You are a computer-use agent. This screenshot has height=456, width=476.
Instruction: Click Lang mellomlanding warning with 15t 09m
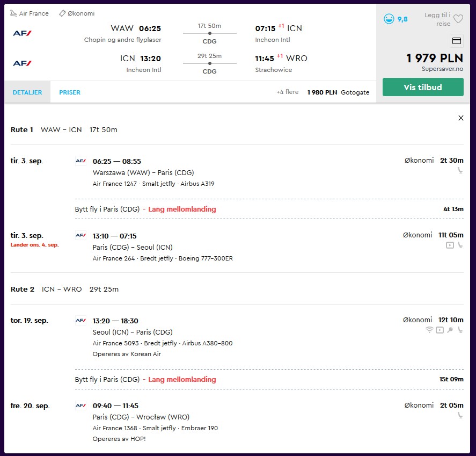click(x=182, y=379)
